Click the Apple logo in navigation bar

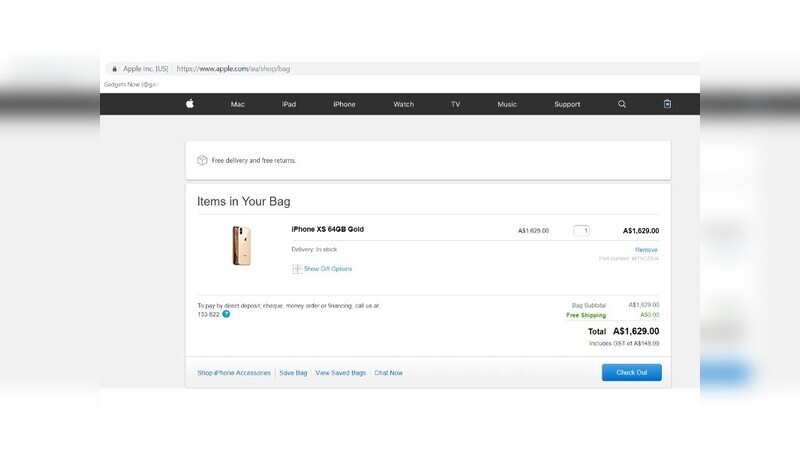click(190, 104)
